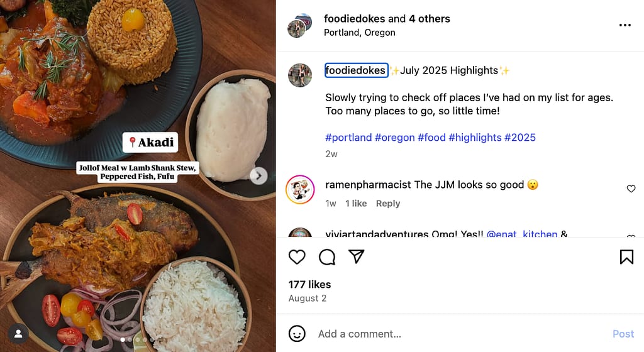This screenshot has height=352, width=644.
Task: Share the post via paper plane icon
Action: coord(357,257)
